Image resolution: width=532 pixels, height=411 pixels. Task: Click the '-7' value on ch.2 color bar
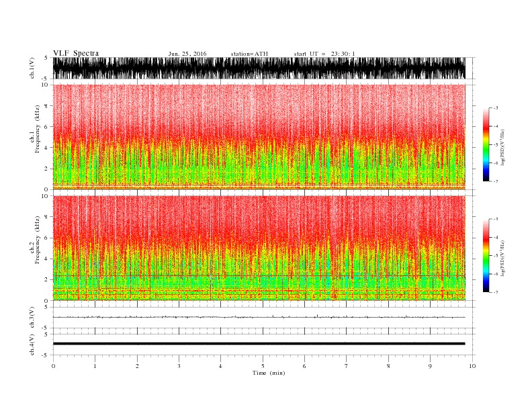tap(496, 292)
